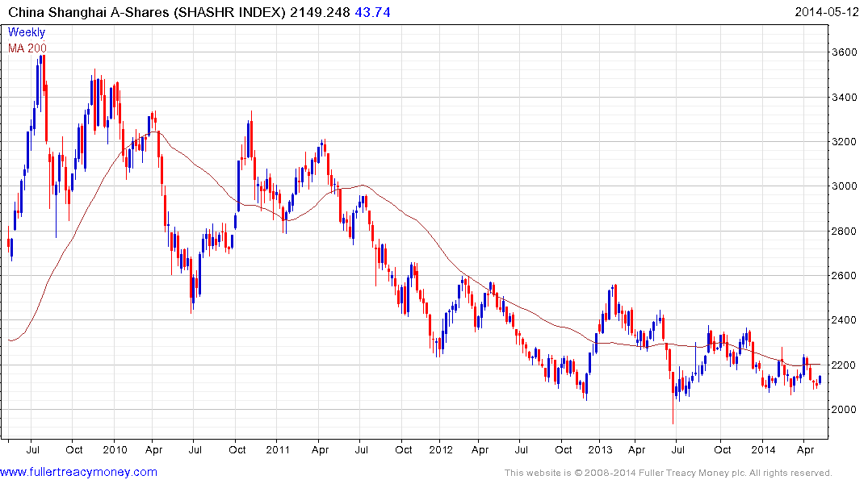
Task: Click the 3400 price axis label
Action: click(x=845, y=98)
